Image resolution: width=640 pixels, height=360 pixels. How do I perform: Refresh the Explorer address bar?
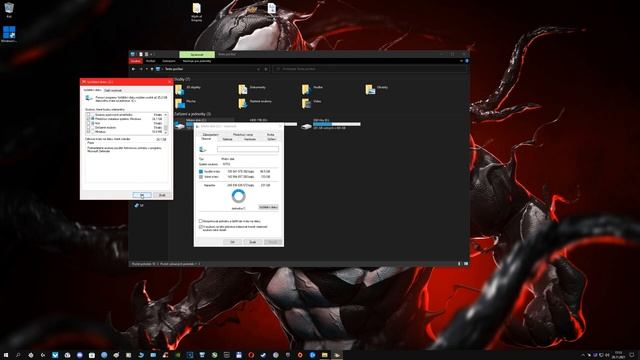(x=266, y=69)
